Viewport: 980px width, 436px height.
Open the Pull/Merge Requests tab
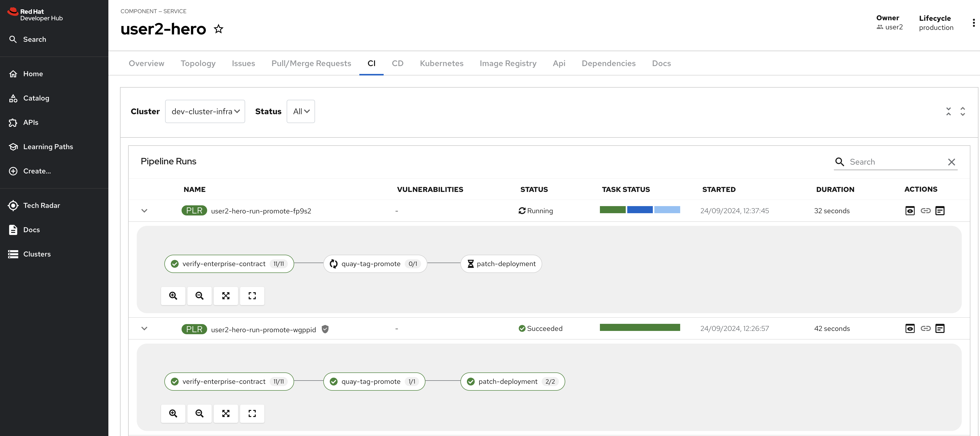click(311, 64)
